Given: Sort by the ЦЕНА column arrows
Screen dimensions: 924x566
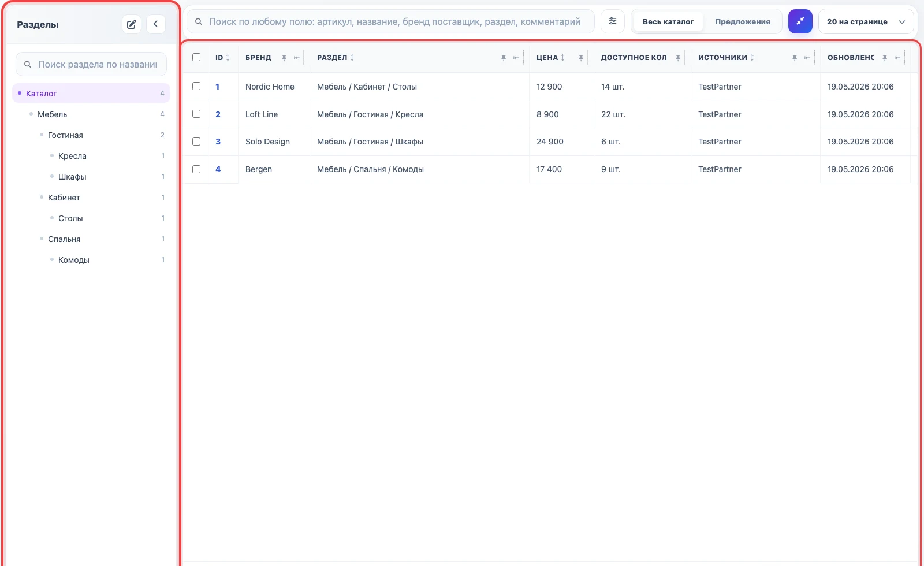Looking at the screenshot, I should (562, 58).
